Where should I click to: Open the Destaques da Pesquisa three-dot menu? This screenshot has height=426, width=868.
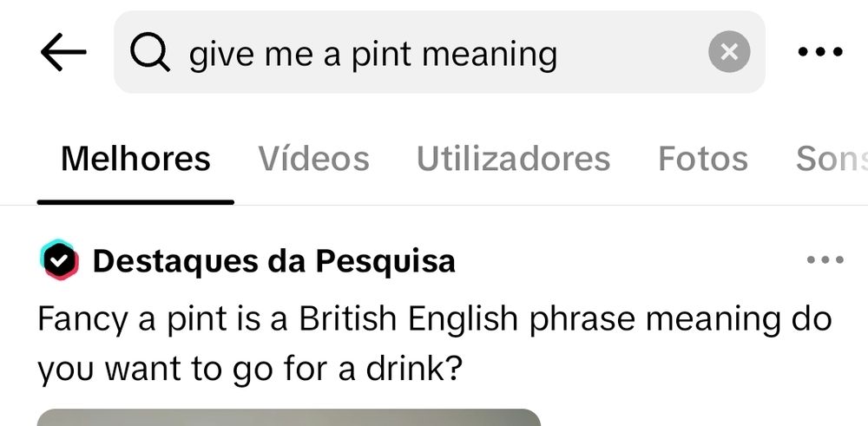pos(824,260)
